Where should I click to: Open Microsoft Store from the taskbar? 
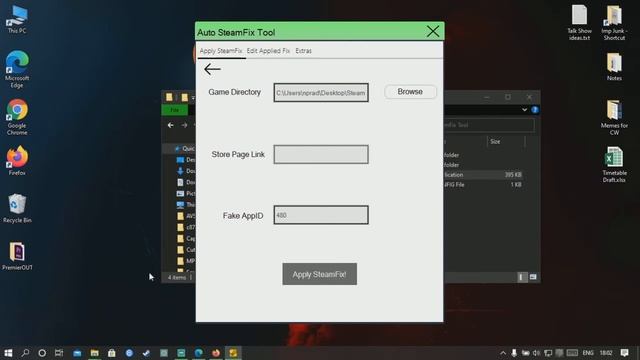click(x=111, y=353)
